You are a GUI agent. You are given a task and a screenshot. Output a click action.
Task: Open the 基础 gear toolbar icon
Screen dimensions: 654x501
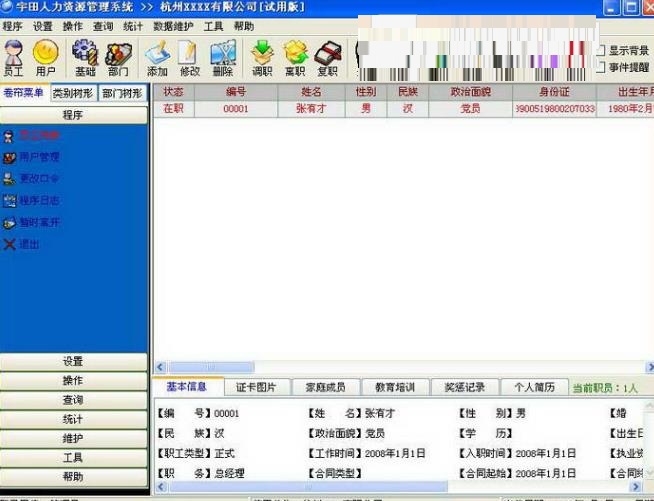(x=85, y=58)
